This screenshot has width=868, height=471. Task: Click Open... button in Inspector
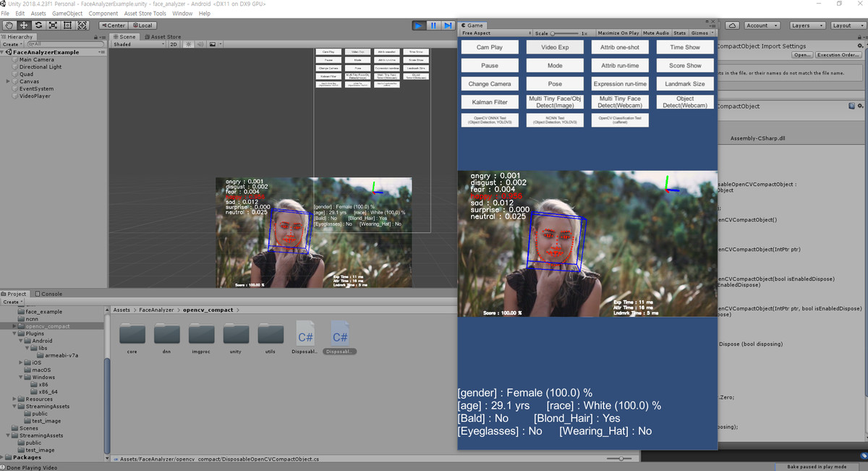(801, 55)
